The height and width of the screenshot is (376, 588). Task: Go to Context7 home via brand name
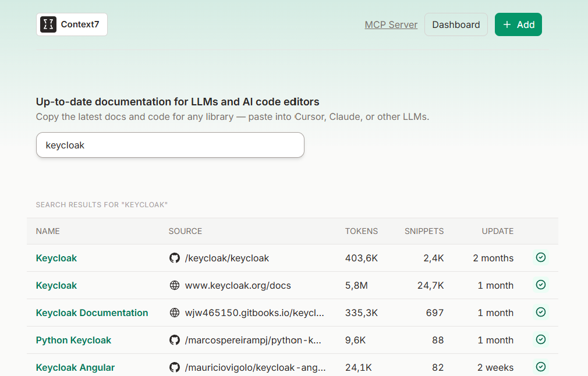click(x=80, y=24)
